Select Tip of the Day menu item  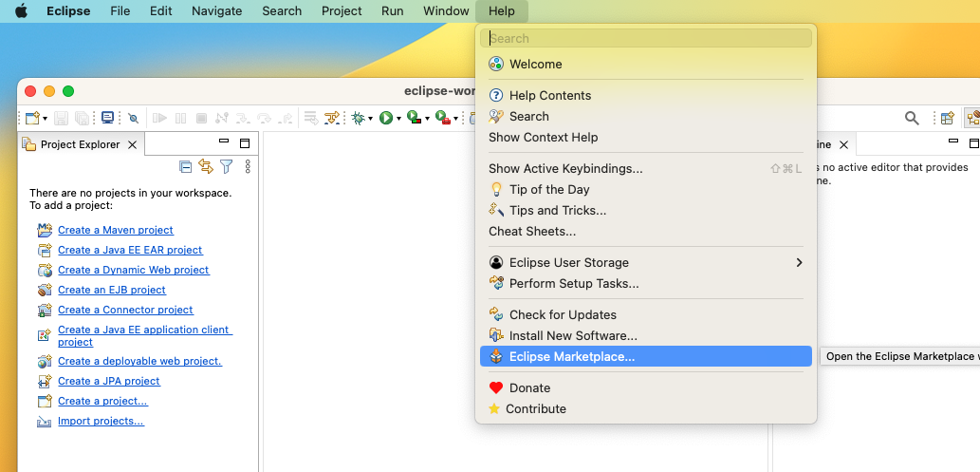point(646,189)
